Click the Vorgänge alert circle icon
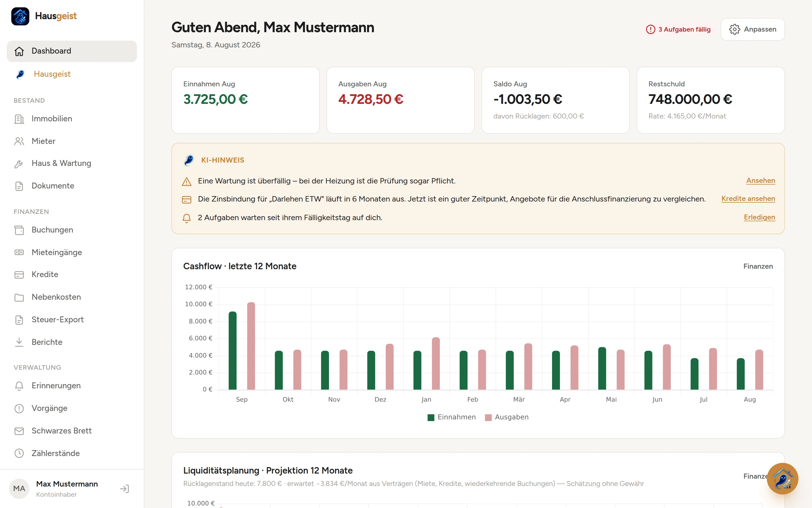This screenshot has height=508, width=812. pos(19,408)
